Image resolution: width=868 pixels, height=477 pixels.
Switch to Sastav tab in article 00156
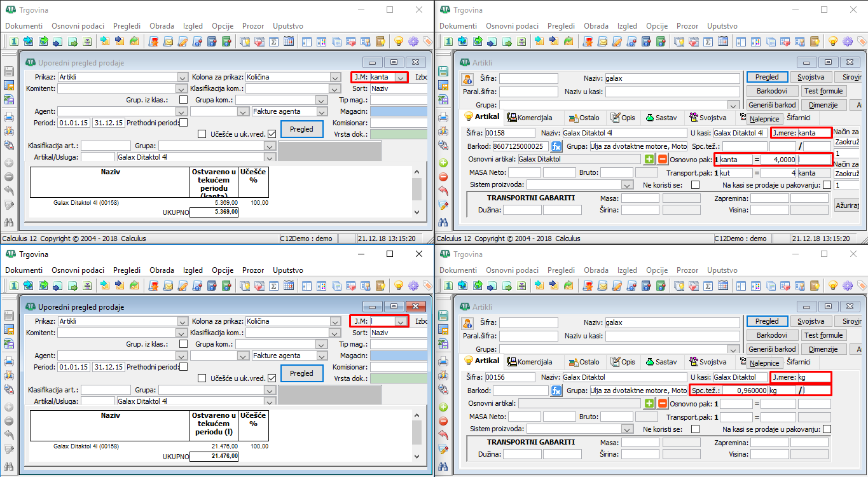tap(661, 362)
